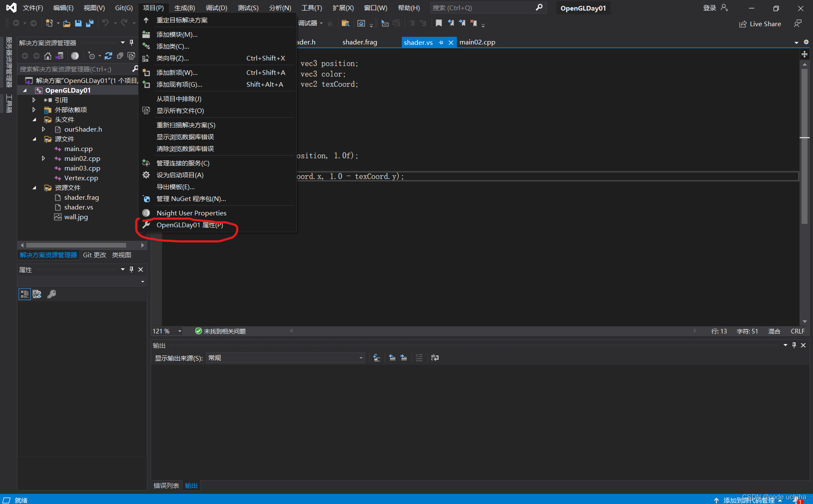The width and height of the screenshot is (813, 504).
Task: Click the OpenGLDay01 属性(P) menu item
Action: (190, 225)
